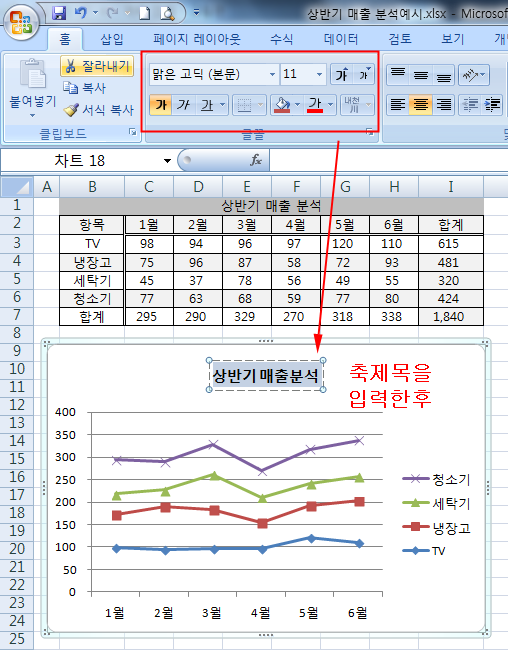Open the 수식 tab
Screen dimensions: 508x650
click(282, 39)
